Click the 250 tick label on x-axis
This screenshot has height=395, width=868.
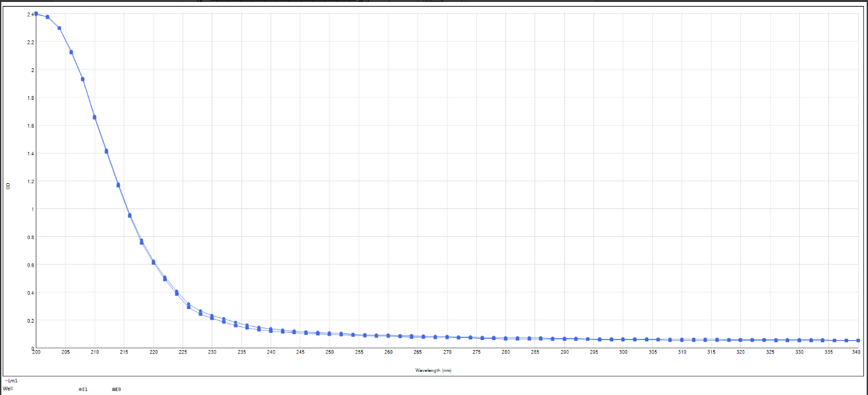point(329,353)
